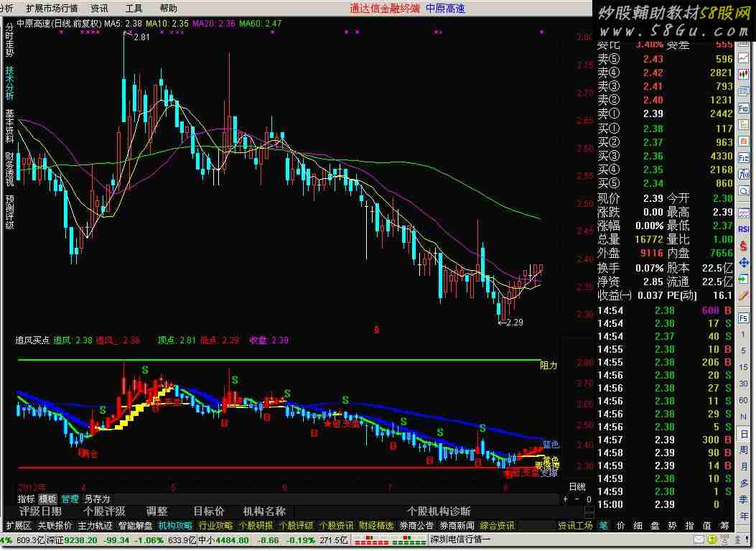Select the 技术分析 vertical tab
This screenshot has height=551, width=756.
click(9, 83)
